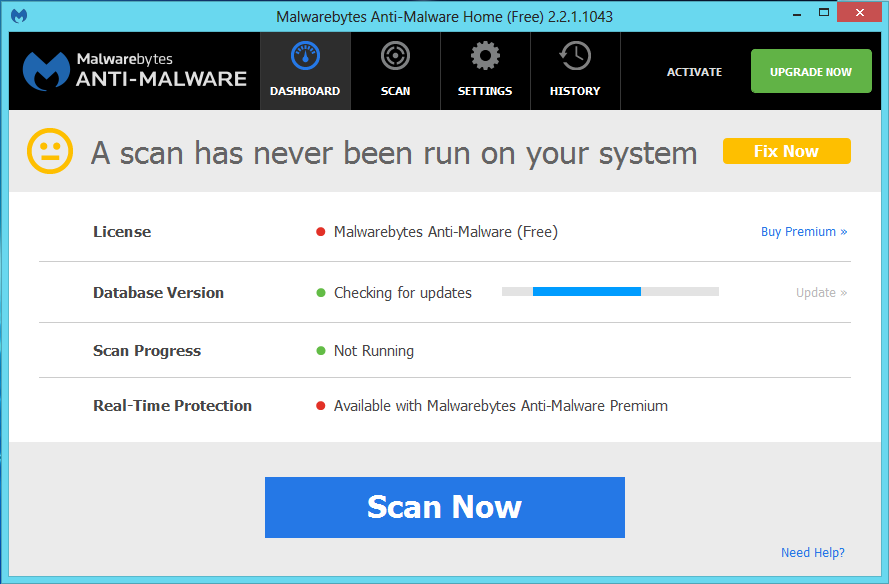Click the Update link for database
889x584 pixels.
click(x=821, y=293)
